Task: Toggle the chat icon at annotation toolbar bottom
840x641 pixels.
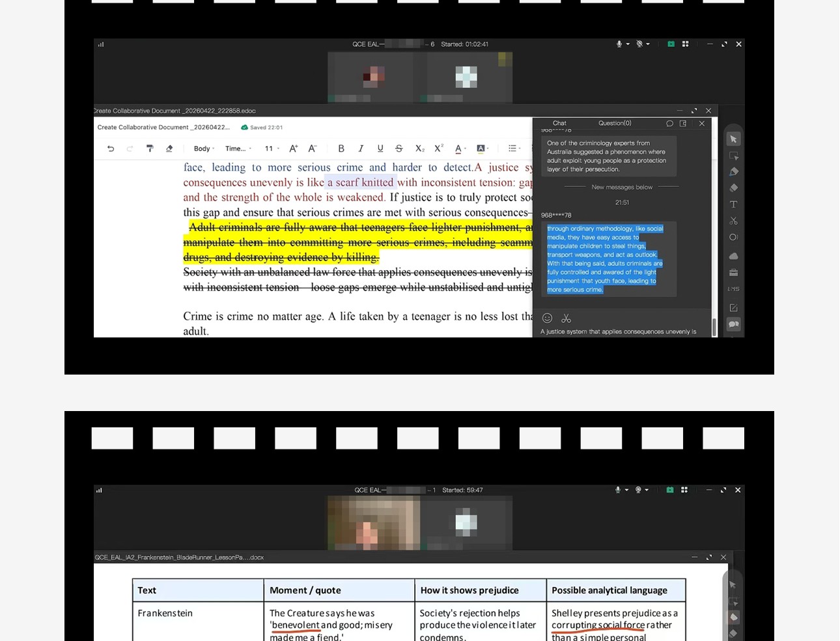Action: coord(734,324)
